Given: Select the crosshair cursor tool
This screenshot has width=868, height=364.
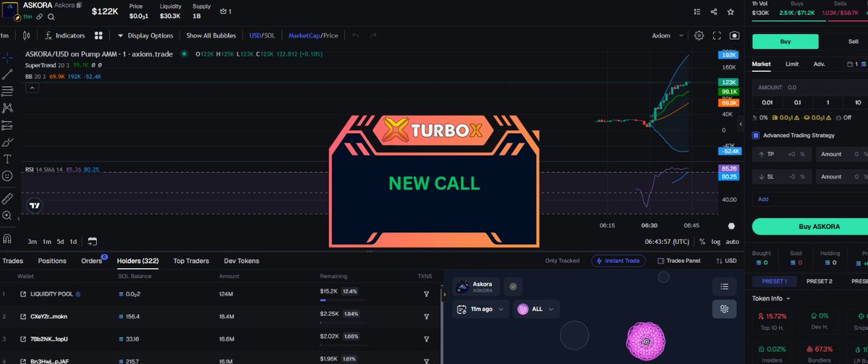Looking at the screenshot, I should (7, 56).
